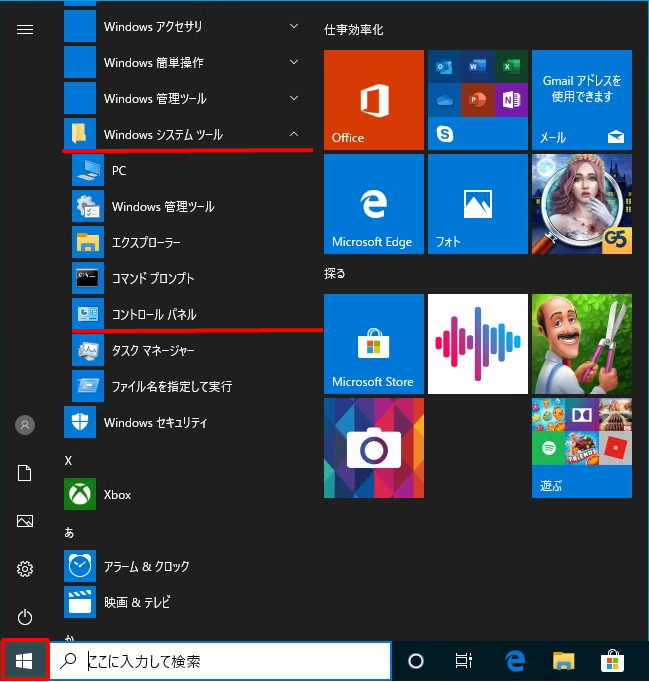This screenshot has width=649, height=682.
Task: Open the メール tile
Action: coord(582,100)
